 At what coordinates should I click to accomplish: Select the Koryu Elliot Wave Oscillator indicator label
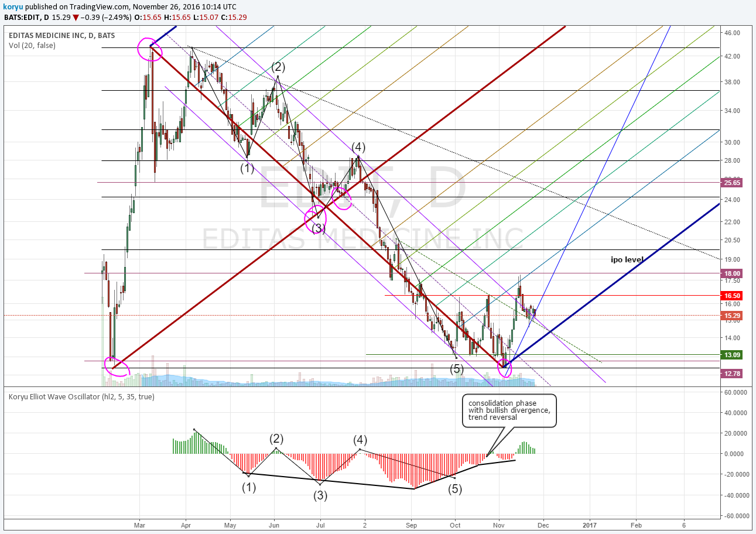coord(82,396)
